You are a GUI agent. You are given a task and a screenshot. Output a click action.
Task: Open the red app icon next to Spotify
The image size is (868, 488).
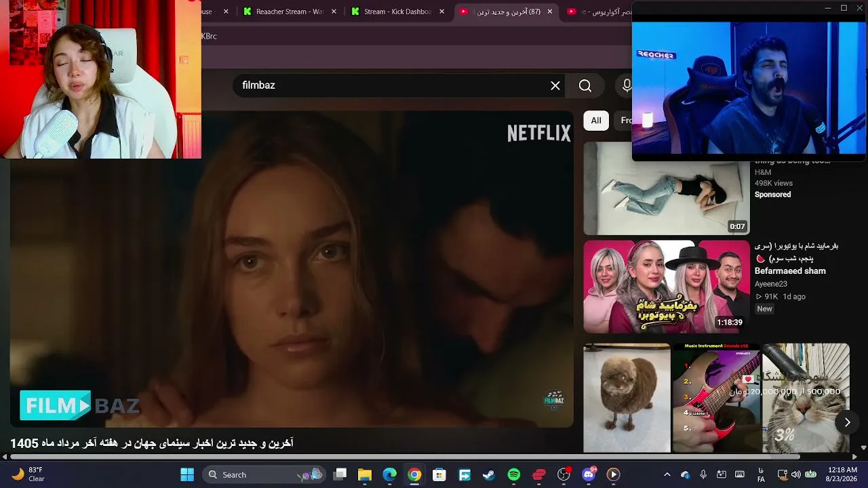click(539, 474)
